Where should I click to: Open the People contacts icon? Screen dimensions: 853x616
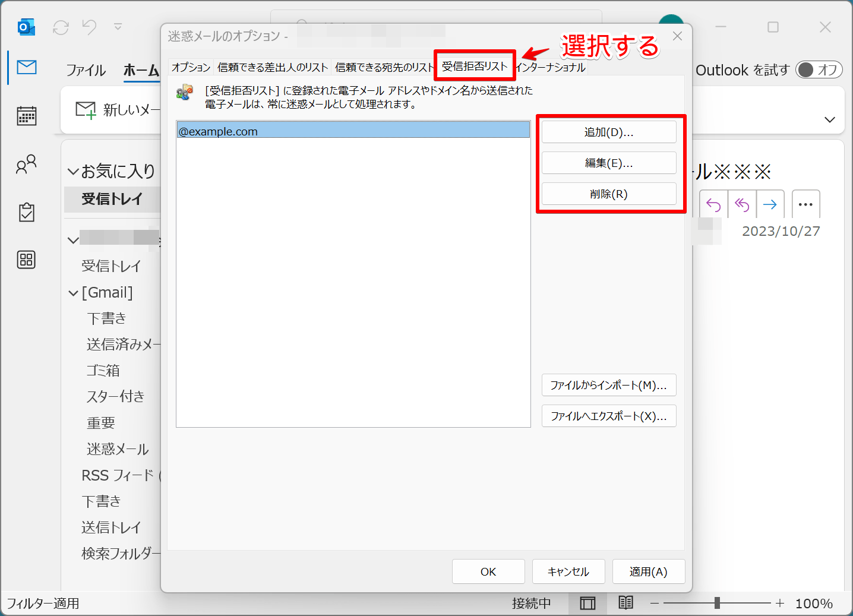[x=26, y=164]
